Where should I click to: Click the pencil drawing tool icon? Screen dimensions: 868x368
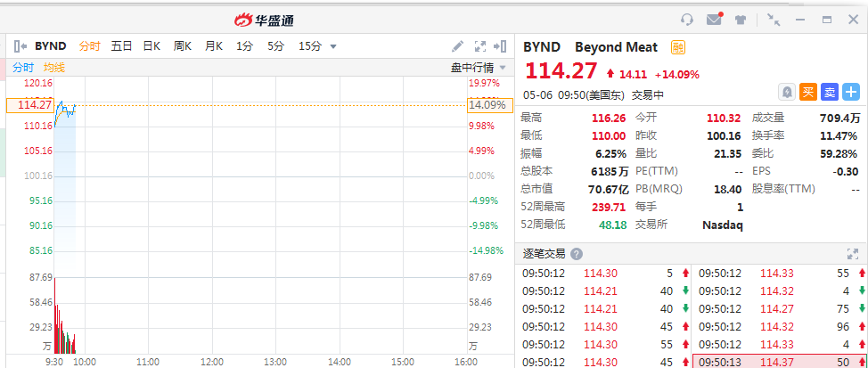pyautogui.click(x=457, y=46)
